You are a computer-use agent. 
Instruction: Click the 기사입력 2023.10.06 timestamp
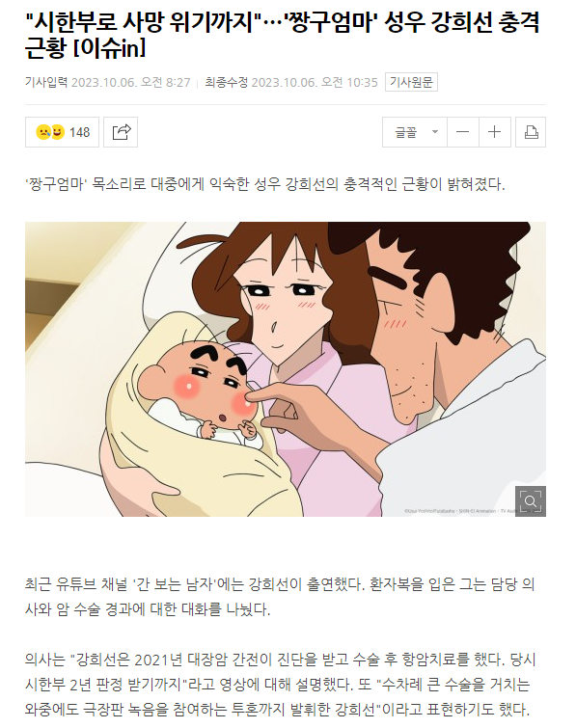pyautogui.click(x=108, y=83)
